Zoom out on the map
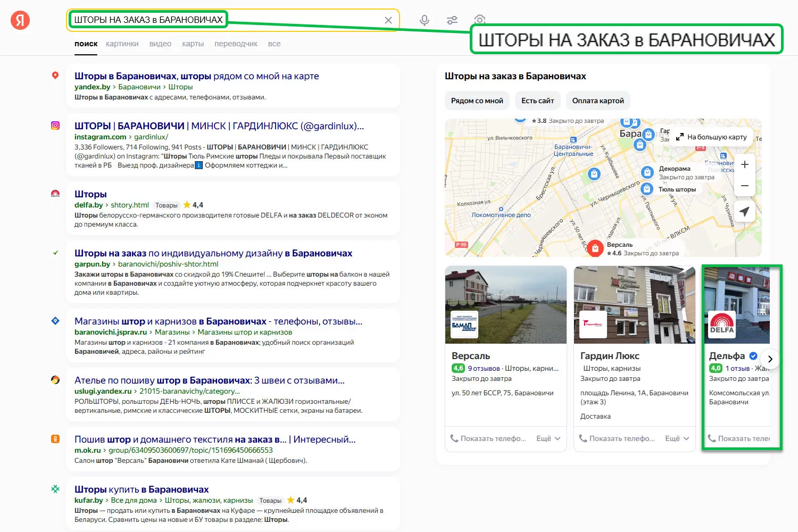Screen dimensions: 798x532 point(745,186)
